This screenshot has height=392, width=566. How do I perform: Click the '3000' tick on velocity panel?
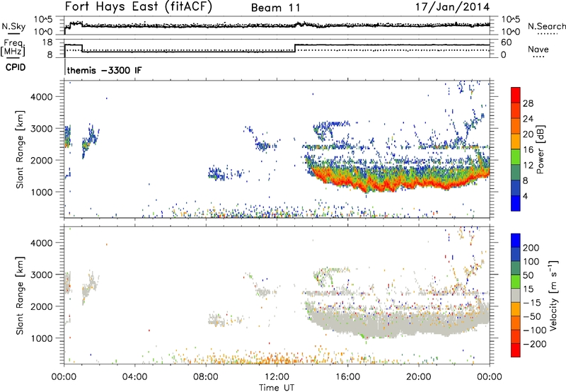[41, 275]
